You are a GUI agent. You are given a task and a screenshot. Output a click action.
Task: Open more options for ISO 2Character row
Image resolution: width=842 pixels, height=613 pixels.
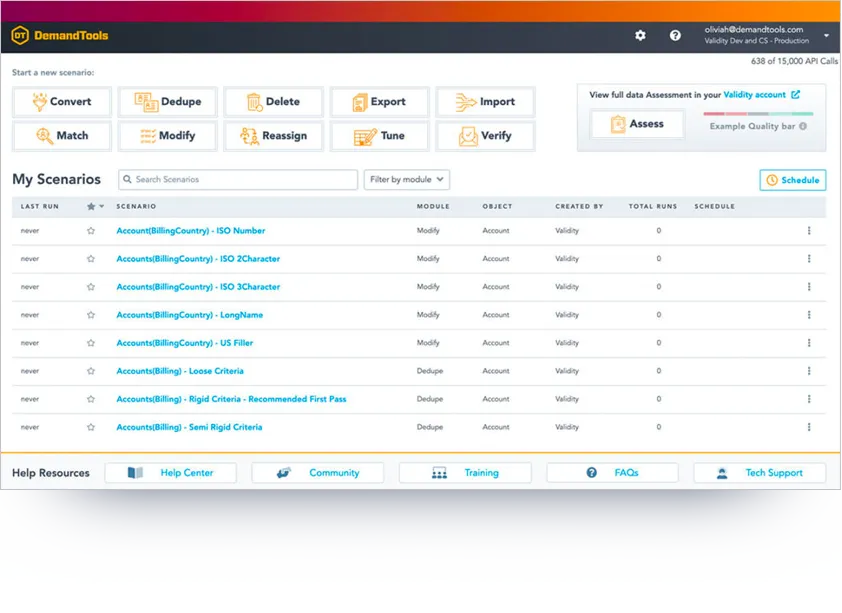click(809, 259)
